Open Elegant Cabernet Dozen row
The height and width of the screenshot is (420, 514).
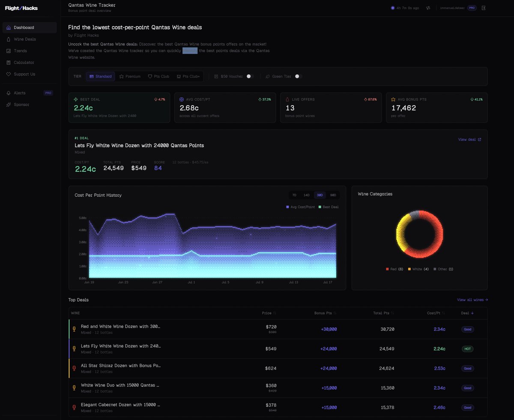click(x=278, y=407)
